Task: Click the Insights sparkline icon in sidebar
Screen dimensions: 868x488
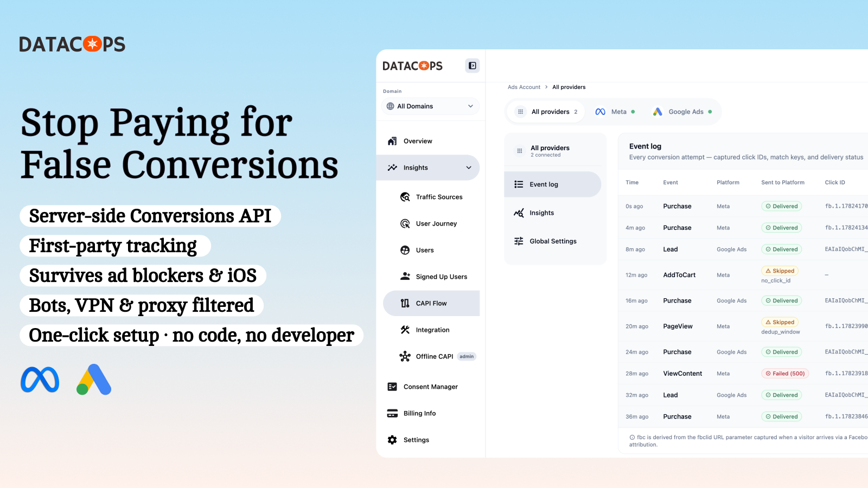Action: point(392,168)
